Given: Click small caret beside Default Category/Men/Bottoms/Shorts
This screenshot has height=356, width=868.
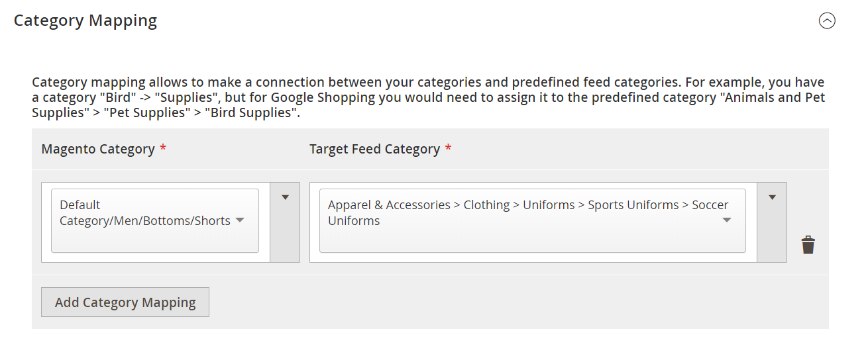Looking at the screenshot, I should [x=240, y=221].
